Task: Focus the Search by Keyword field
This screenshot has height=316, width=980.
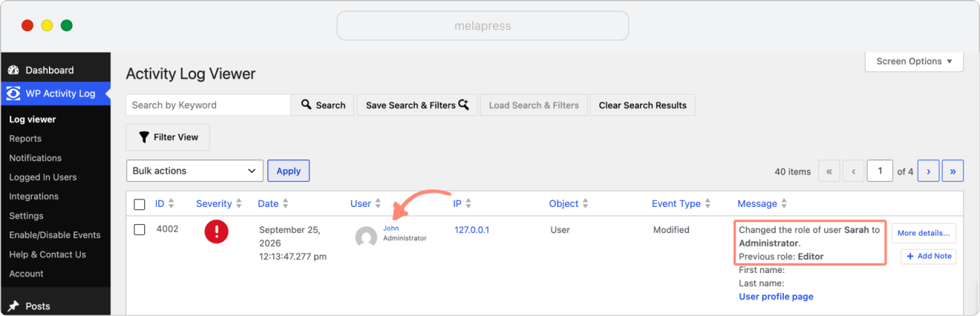Action: 208,105
